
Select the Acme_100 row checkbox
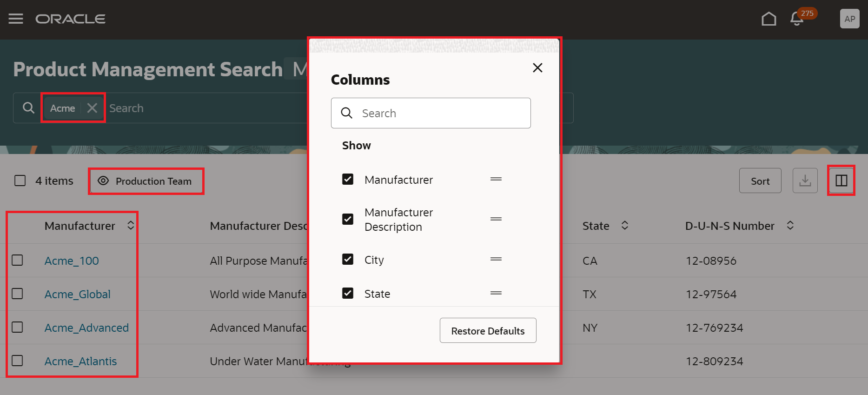click(17, 260)
